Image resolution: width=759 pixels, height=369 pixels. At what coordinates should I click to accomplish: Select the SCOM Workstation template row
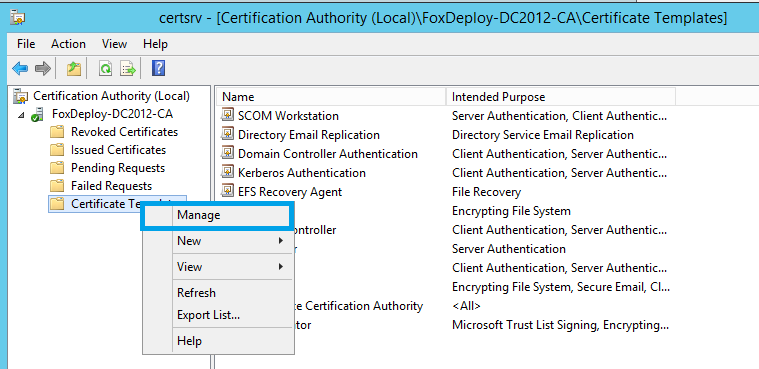coord(288,116)
